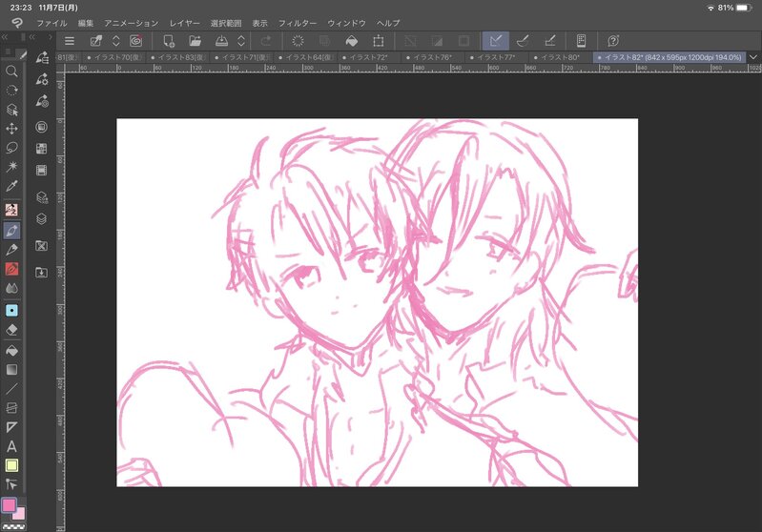Open the Color Set grid palette
The height and width of the screenshot is (532, 762).
[x=42, y=149]
